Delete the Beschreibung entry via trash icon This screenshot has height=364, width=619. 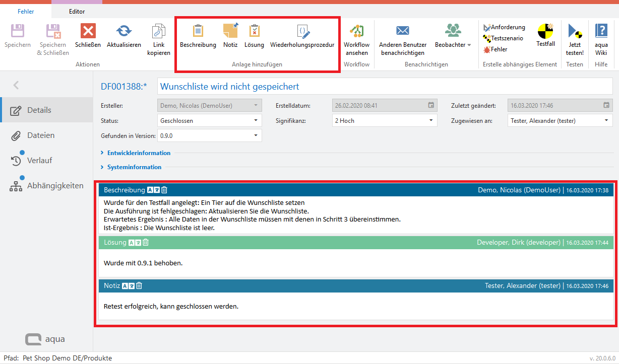tap(164, 190)
